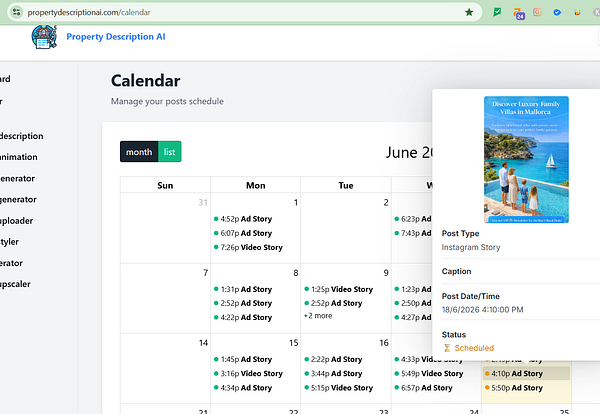Expand the +2 more link on June 9
The width and height of the screenshot is (600, 414).
[318, 316]
